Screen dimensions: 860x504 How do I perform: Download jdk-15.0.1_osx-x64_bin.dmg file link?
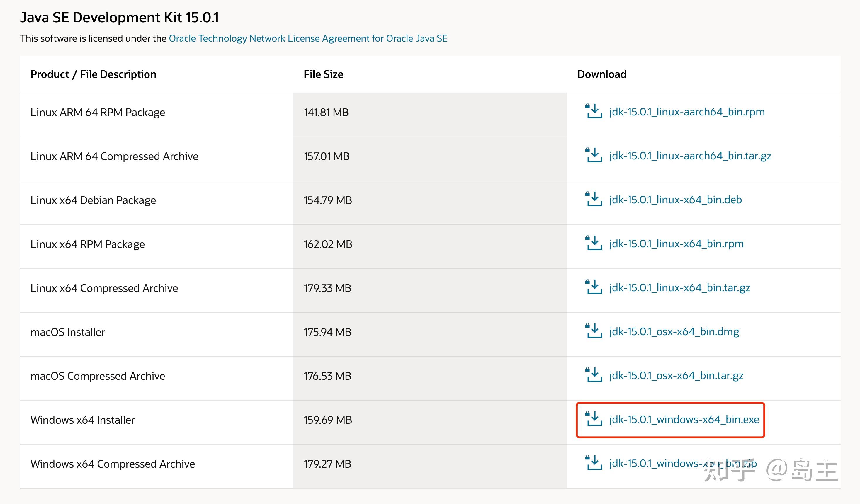pyautogui.click(x=674, y=332)
